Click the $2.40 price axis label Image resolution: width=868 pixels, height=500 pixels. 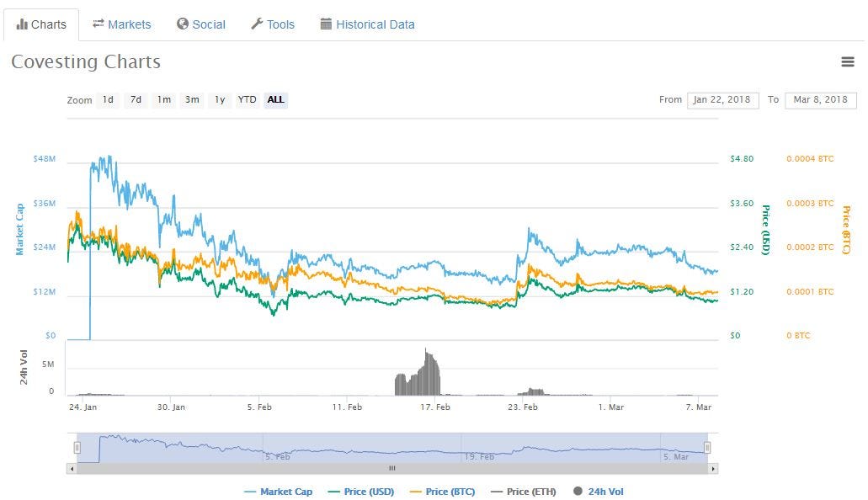742,247
